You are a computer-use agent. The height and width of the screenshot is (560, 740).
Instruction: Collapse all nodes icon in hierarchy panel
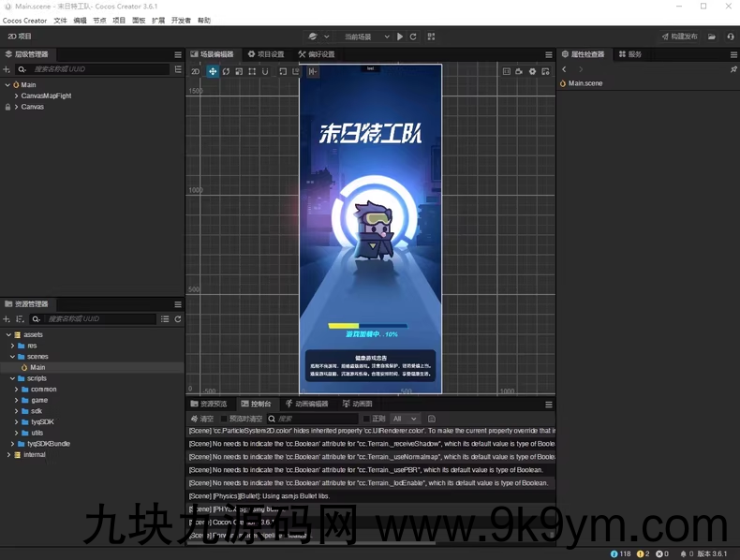pyautogui.click(x=178, y=69)
